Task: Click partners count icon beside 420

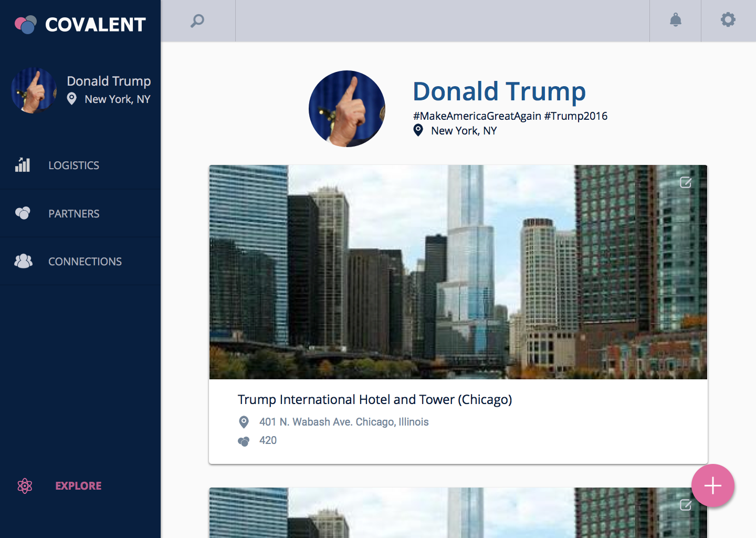Action: pos(244,441)
